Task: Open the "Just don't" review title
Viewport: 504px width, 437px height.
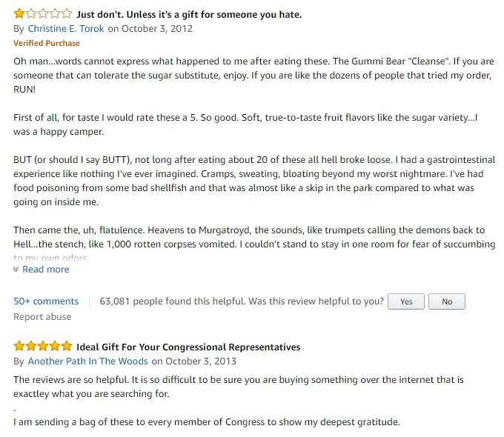Action: click(189, 14)
